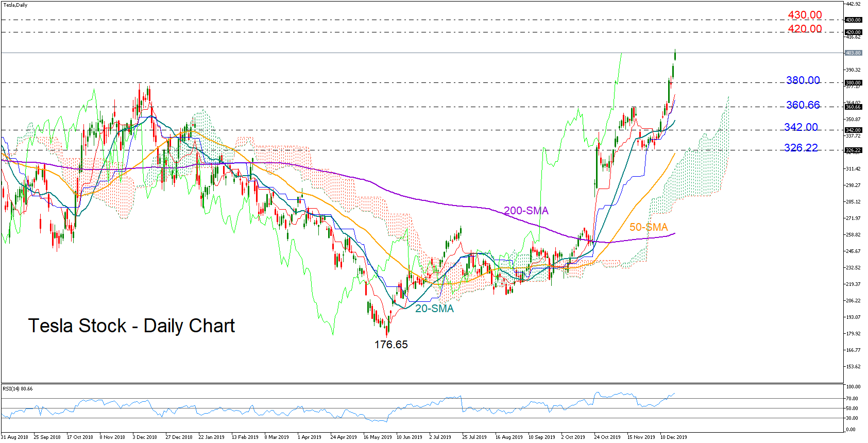Viewport: 868px width, 443px height.
Task: Select the purple "200-SMA" annotation
Action: (526, 211)
